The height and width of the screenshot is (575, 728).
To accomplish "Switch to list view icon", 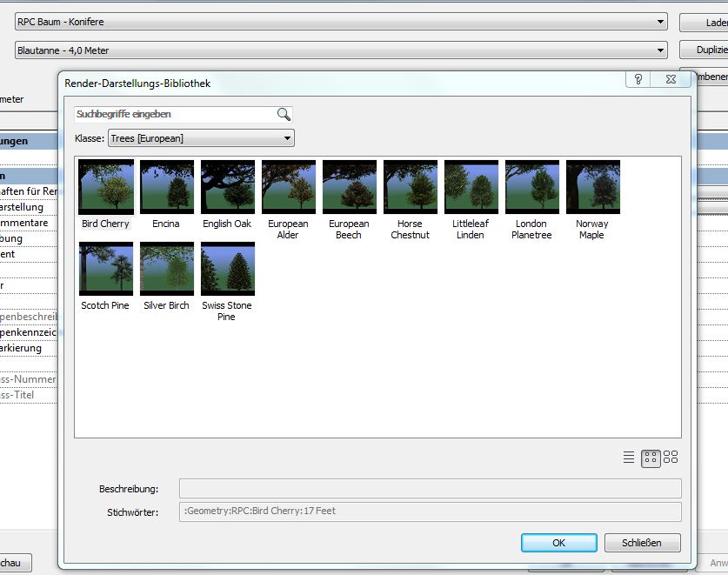I will [x=629, y=458].
